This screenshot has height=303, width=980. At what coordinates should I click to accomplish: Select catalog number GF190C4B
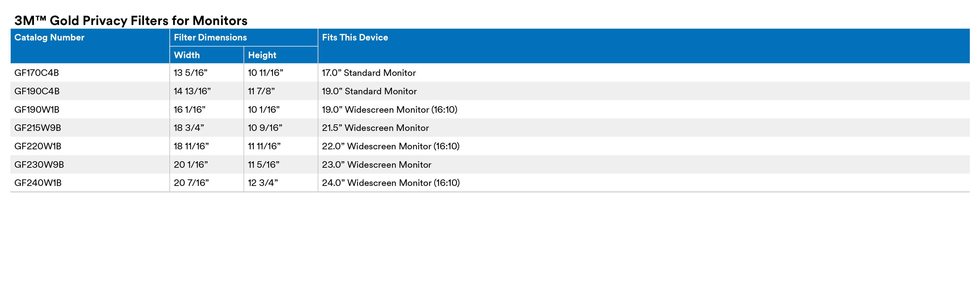tap(37, 91)
